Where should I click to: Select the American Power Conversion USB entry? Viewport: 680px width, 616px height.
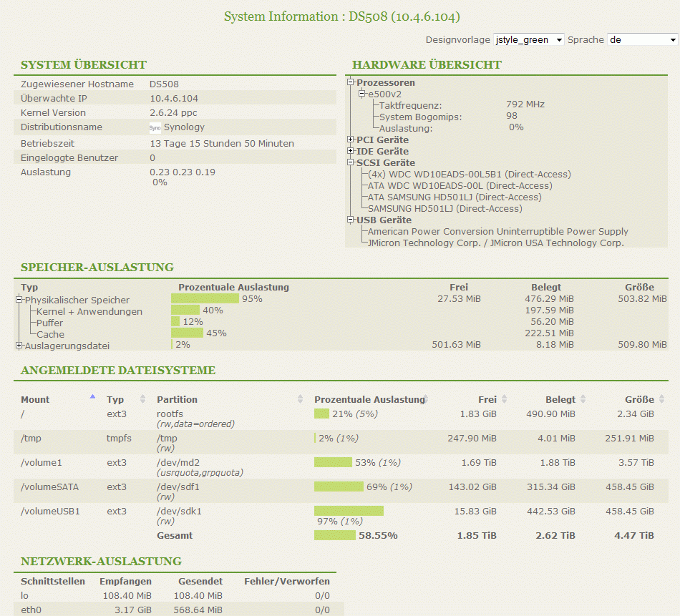click(x=497, y=231)
